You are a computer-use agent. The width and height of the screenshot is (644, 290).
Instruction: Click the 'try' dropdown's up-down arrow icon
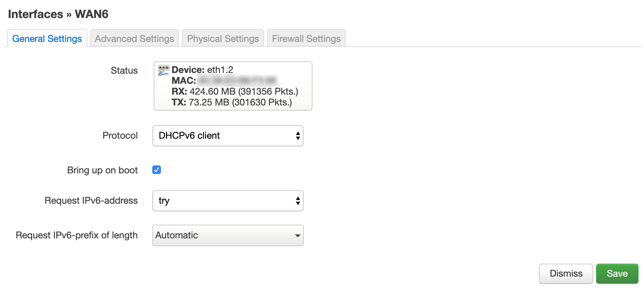pyautogui.click(x=298, y=201)
